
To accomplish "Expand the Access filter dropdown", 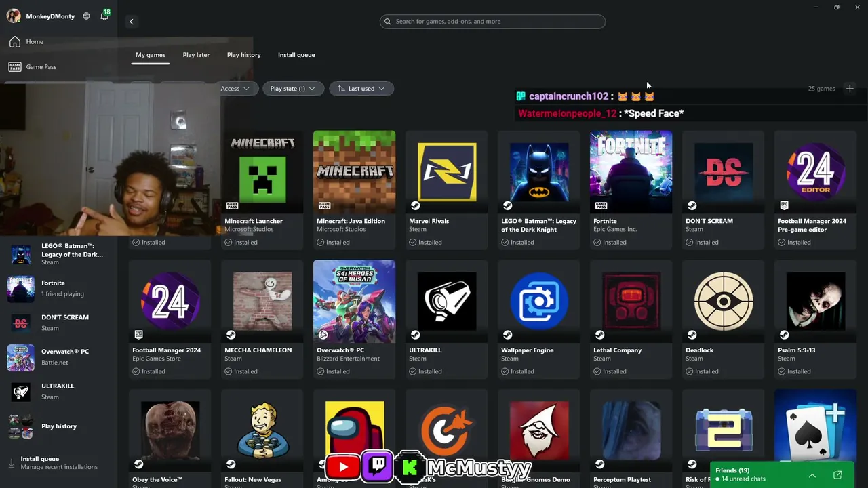I will coord(235,89).
